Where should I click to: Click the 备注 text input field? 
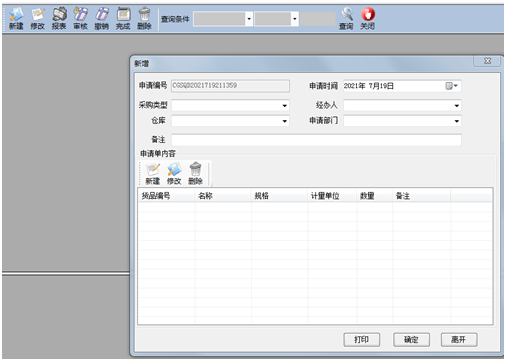[316, 140]
